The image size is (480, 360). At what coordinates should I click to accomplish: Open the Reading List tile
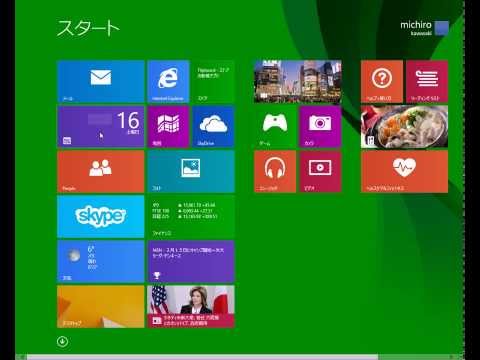[427, 81]
